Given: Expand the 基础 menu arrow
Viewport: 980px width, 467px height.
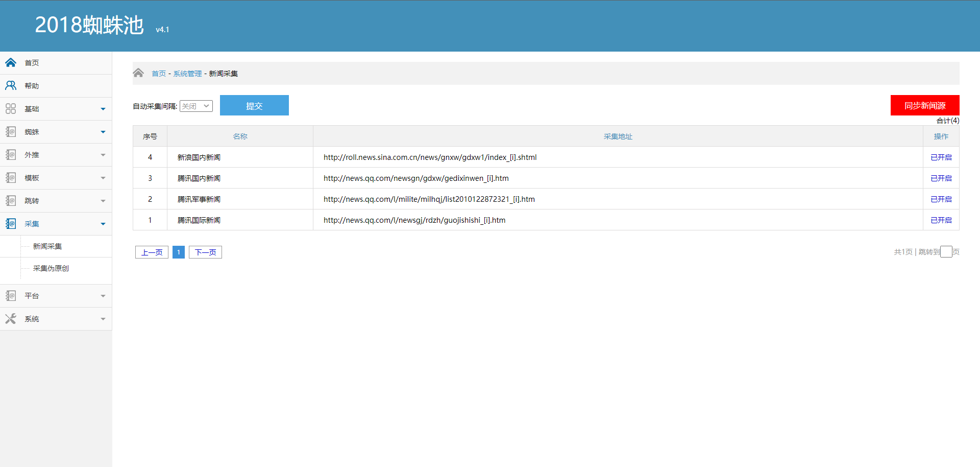Looking at the screenshot, I should pyautogui.click(x=103, y=109).
